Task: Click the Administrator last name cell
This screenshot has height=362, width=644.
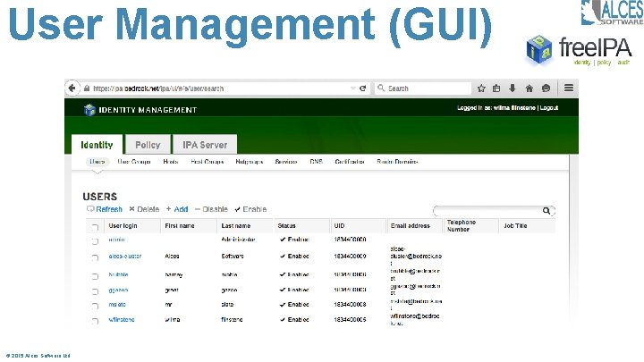Action: point(238,240)
